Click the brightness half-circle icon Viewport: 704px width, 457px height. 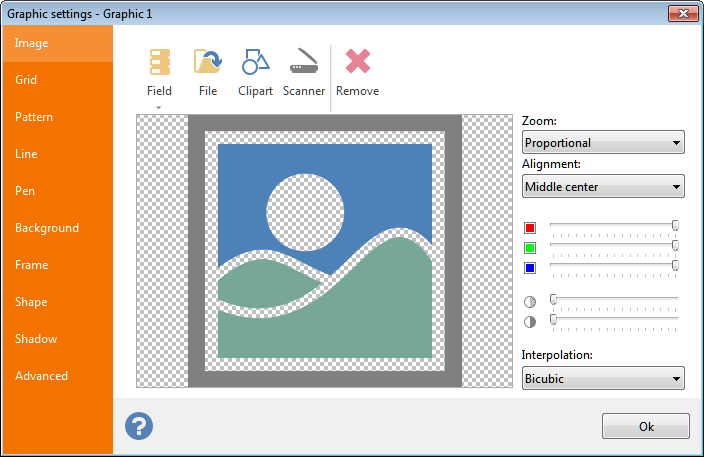coord(530,302)
